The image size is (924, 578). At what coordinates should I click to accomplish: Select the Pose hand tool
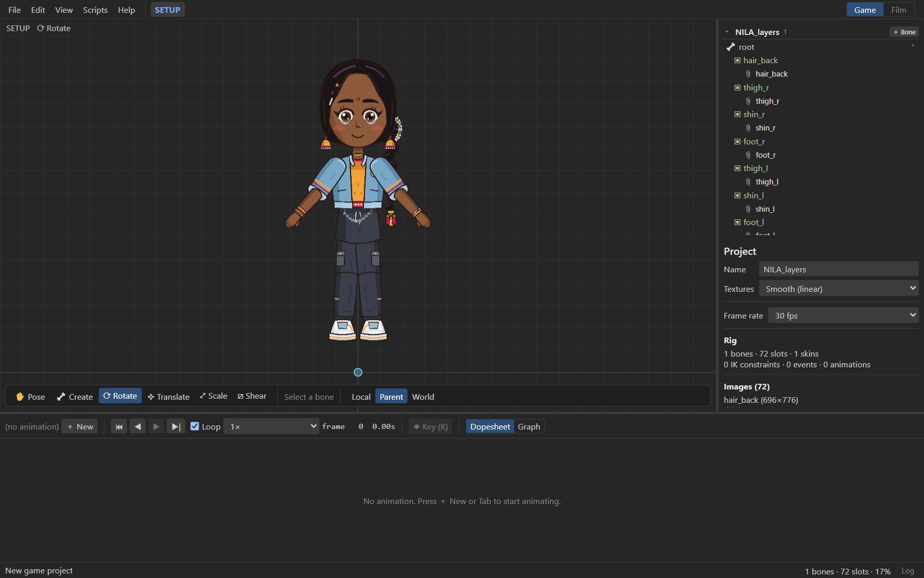30,396
